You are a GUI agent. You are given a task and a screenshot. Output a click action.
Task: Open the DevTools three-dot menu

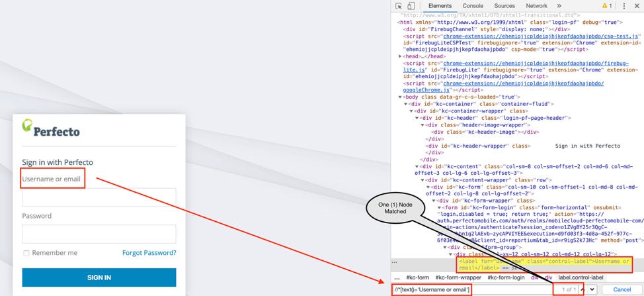coord(624,6)
